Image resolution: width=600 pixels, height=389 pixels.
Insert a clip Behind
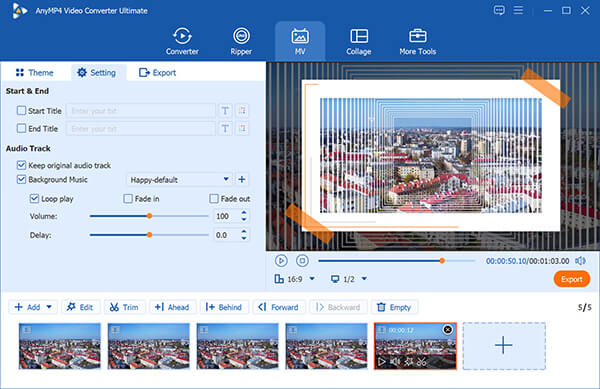224,307
